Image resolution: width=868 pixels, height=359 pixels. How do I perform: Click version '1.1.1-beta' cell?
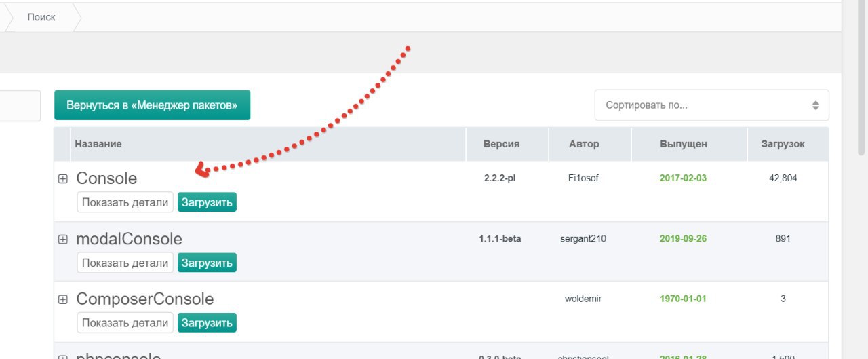tap(500, 239)
